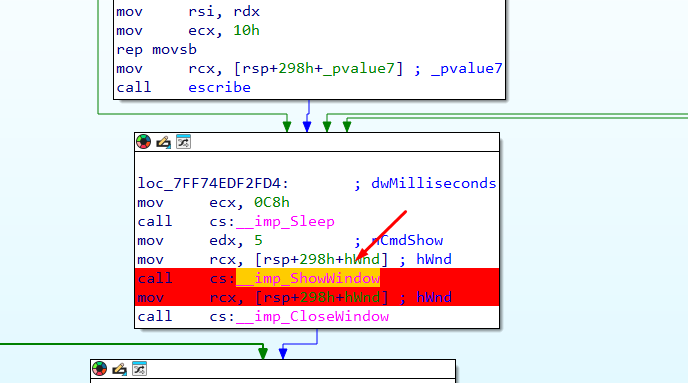Click the node color icon on bottom block
This screenshot has width=688, height=383.
coord(100,369)
